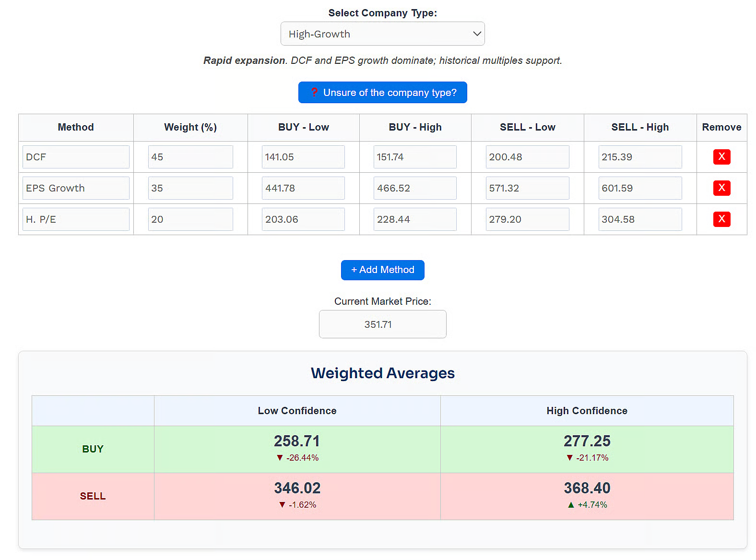Remove the H. P/E method row

(721, 219)
